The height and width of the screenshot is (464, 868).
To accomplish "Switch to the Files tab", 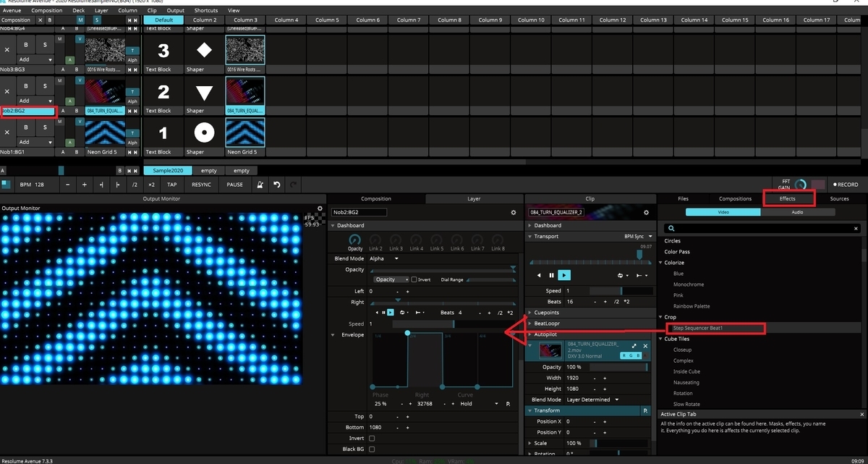I will coord(683,198).
